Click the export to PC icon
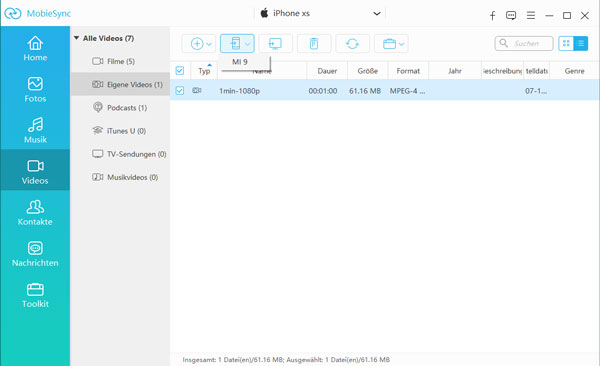600x366 pixels. [x=275, y=44]
